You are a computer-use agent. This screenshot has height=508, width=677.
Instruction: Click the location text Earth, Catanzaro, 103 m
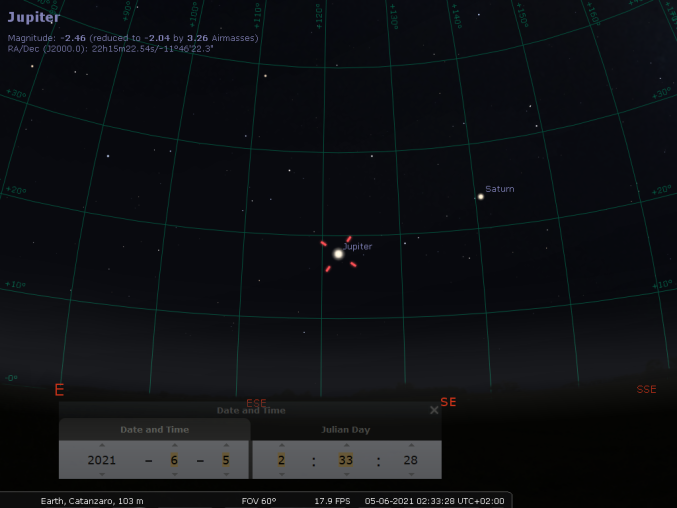[x=92, y=501]
